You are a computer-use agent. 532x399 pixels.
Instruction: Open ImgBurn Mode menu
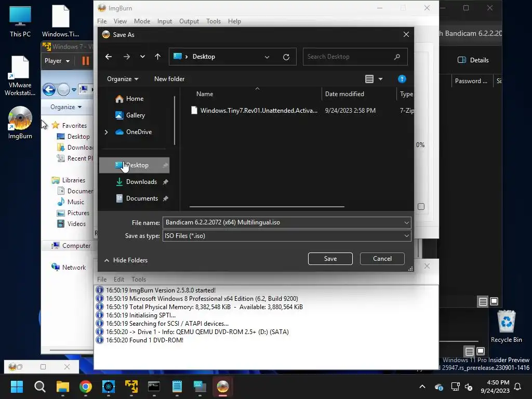pyautogui.click(x=142, y=21)
